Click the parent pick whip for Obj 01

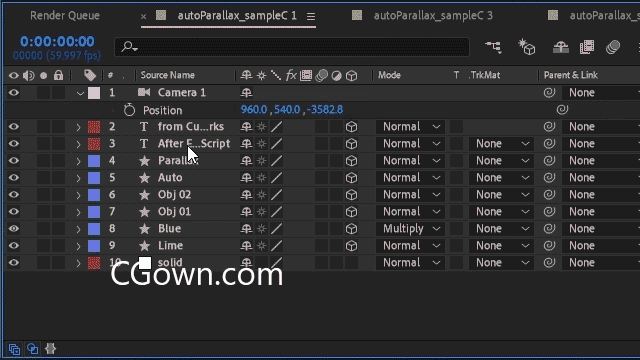[549, 211]
